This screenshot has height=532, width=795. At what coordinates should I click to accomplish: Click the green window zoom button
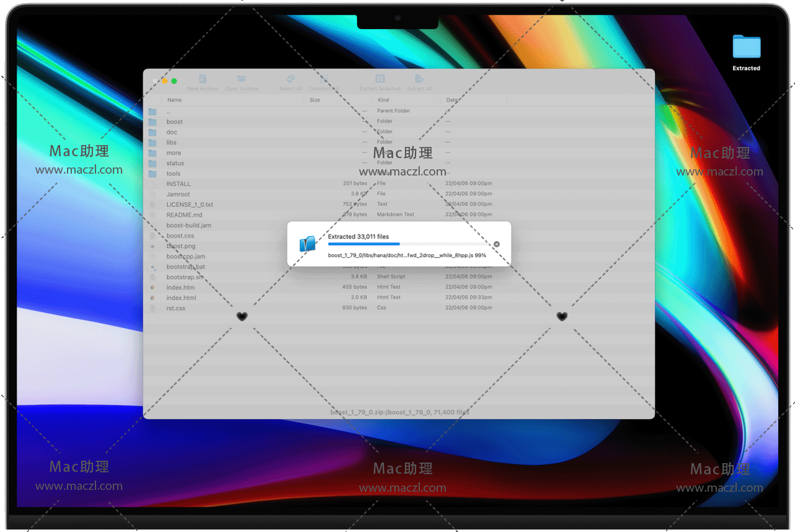click(x=174, y=81)
